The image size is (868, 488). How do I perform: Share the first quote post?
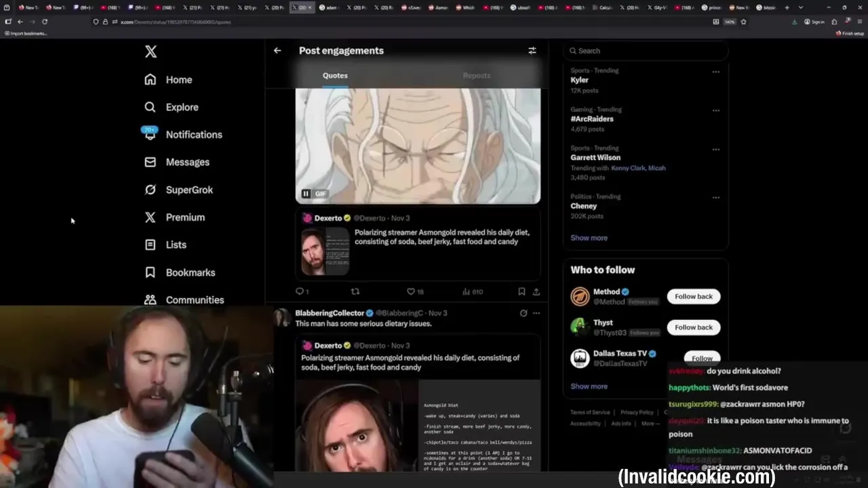536,291
